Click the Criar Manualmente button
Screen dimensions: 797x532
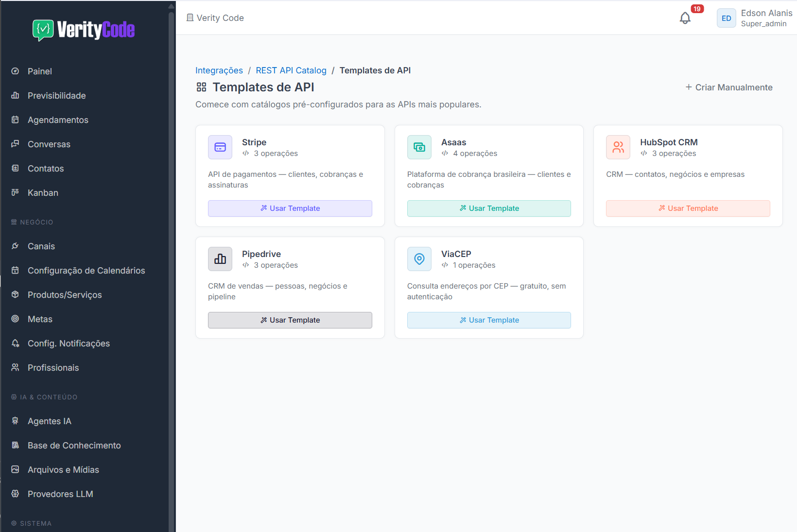pyautogui.click(x=729, y=87)
